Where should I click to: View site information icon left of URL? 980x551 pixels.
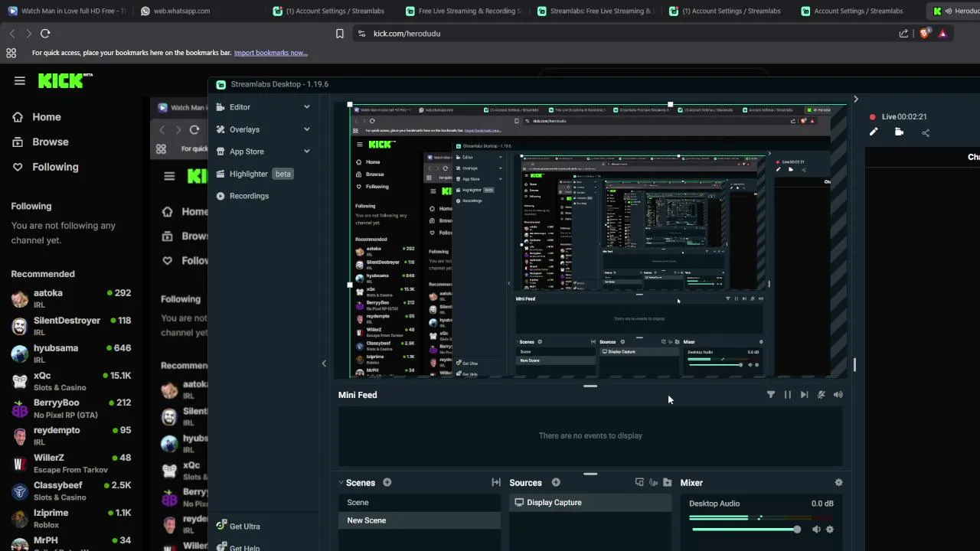(x=361, y=34)
